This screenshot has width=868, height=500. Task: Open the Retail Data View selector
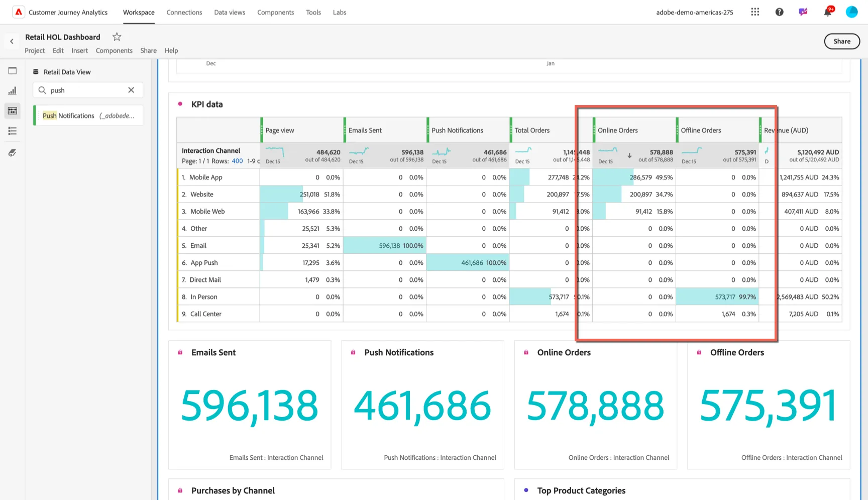coord(67,72)
